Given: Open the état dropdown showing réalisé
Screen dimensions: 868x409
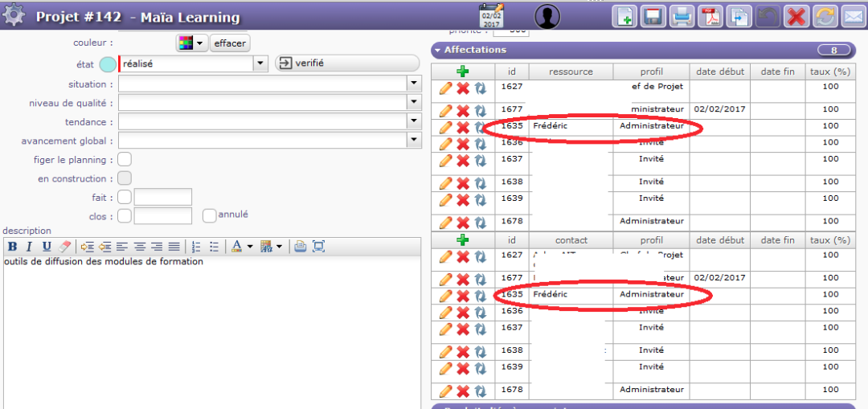Looking at the screenshot, I should [260, 63].
